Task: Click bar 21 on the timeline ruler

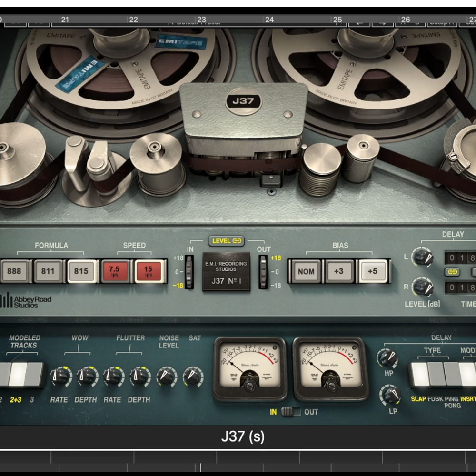Action: coord(65,20)
